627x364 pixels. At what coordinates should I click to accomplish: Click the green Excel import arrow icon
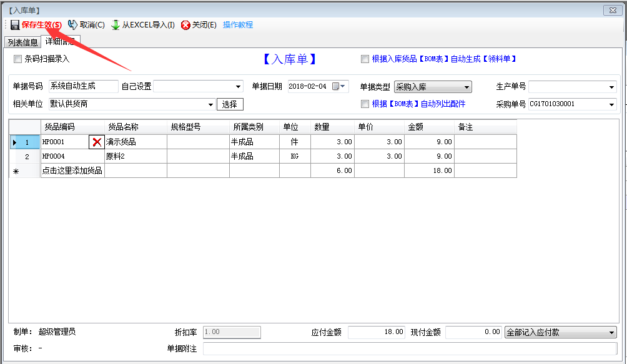tap(116, 25)
